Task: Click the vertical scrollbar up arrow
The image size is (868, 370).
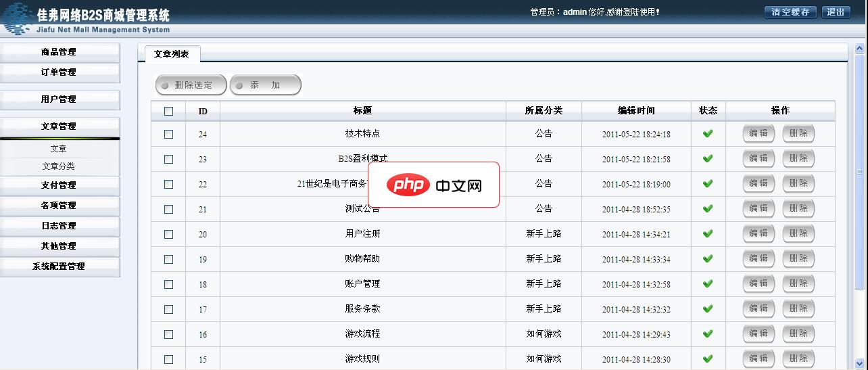Action: 860,49
